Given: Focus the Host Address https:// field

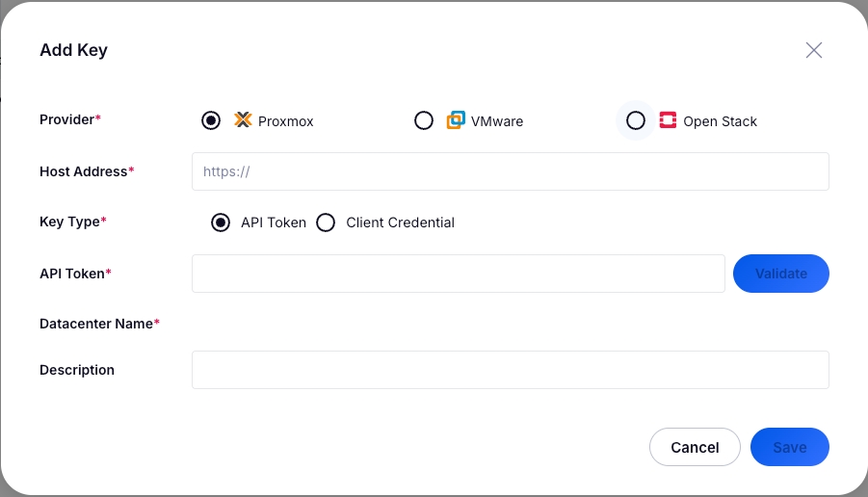Looking at the screenshot, I should pyautogui.click(x=510, y=171).
